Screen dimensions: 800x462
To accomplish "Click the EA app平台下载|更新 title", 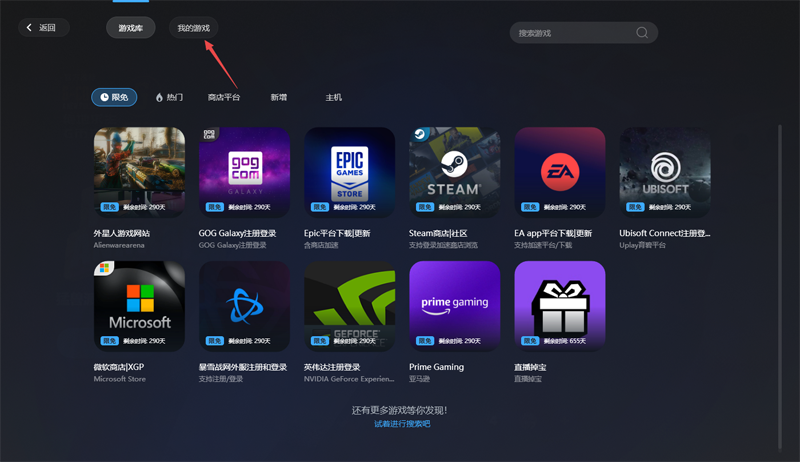I will [553, 233].
